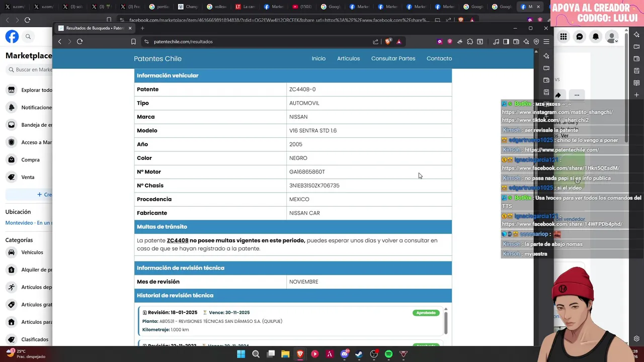Bookmark the patentechile.com results page
Screen dimensions: 644x362
[133, 42]
